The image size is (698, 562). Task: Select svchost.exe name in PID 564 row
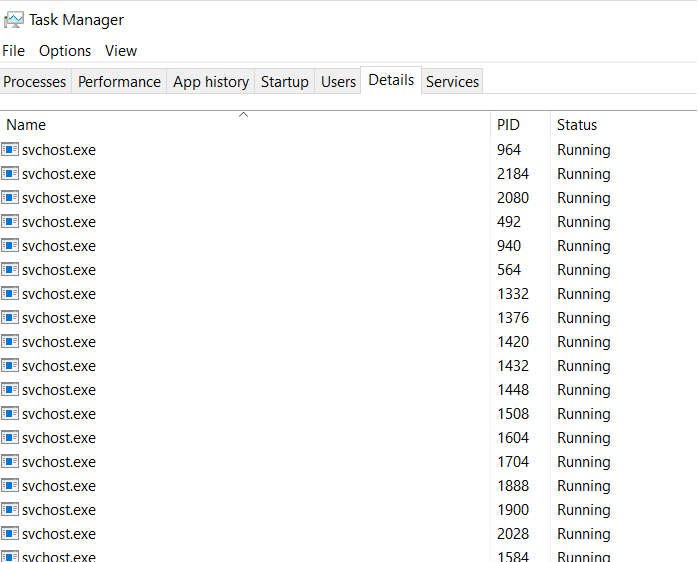[59, 270]
